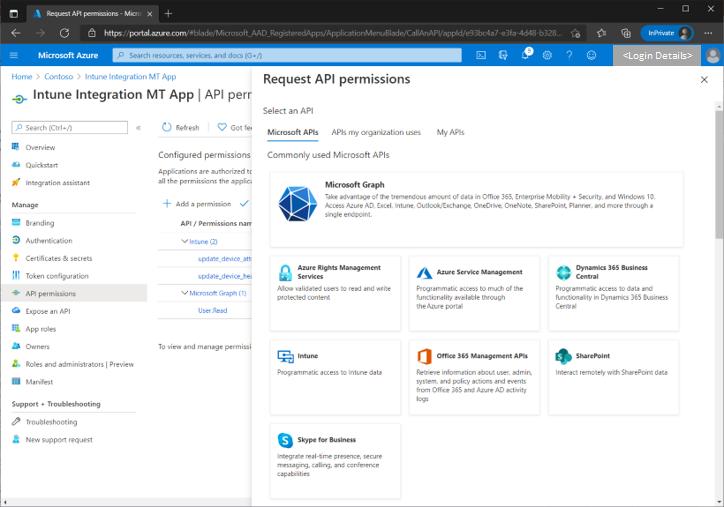The height and width of the screenshot is (507, 724).
Task: Click Add a permission button
Action: click(x=197, y=204)
